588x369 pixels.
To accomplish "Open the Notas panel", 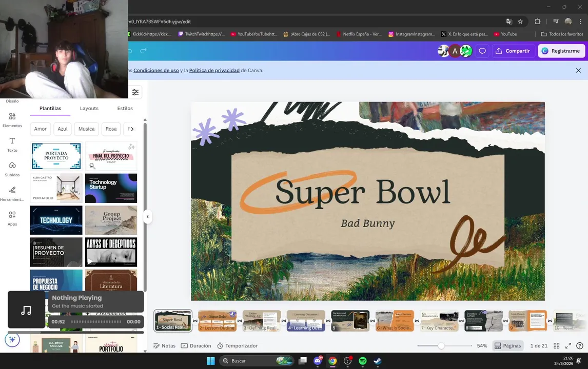I will coord(165,346).
